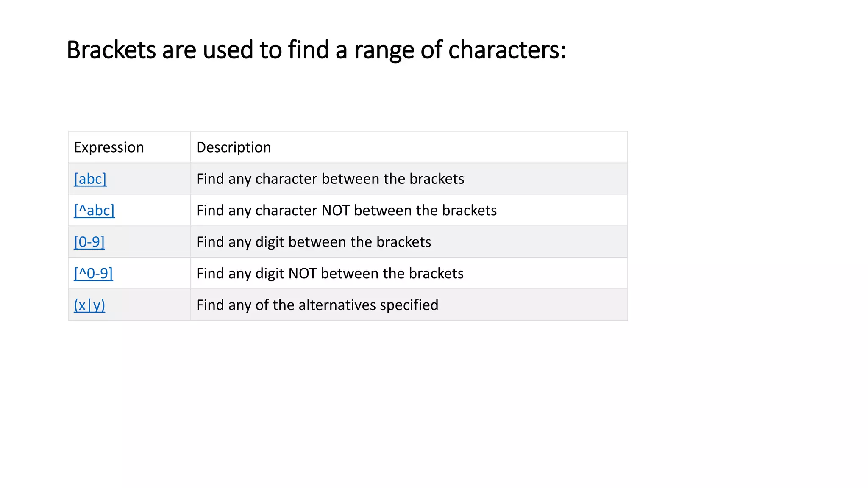Follow the [0-9] expression link
868x488 pixels.
tap(89, 242)
